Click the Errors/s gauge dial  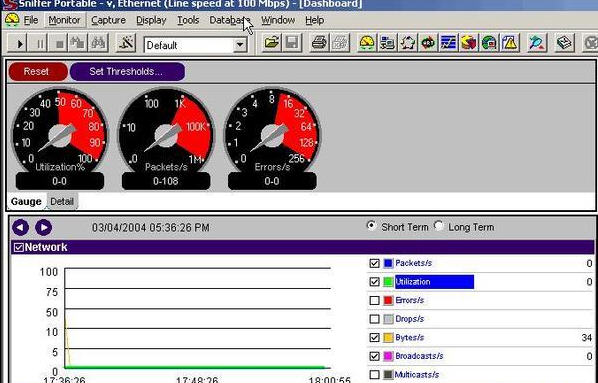(x=272, y=134)
